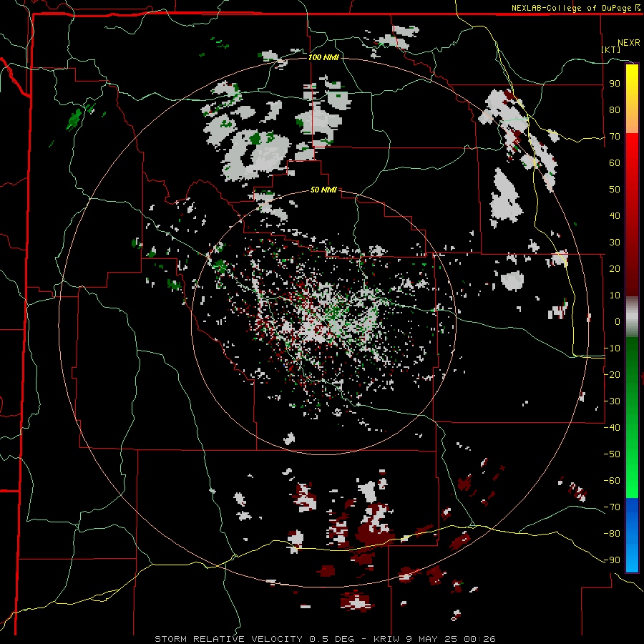Click the 80 value on the velocity scale

[615, 109]
